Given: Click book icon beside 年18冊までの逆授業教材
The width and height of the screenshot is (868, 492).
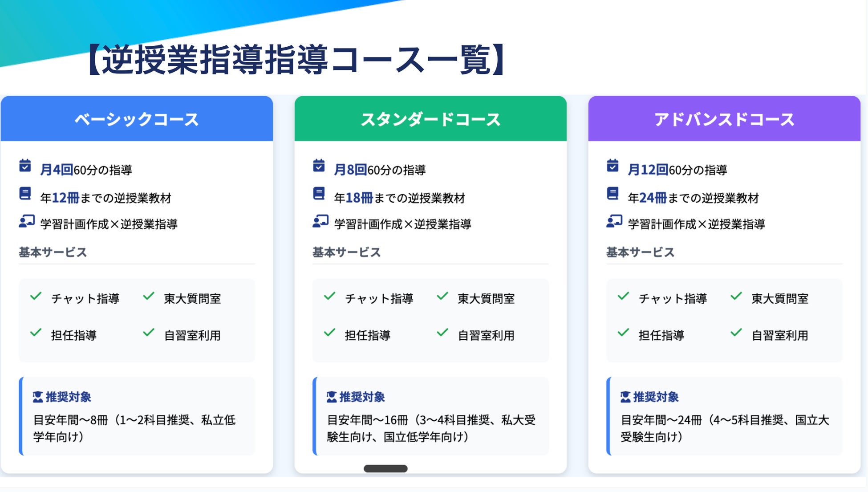Looking at the screenshot, I should [319, 194].
